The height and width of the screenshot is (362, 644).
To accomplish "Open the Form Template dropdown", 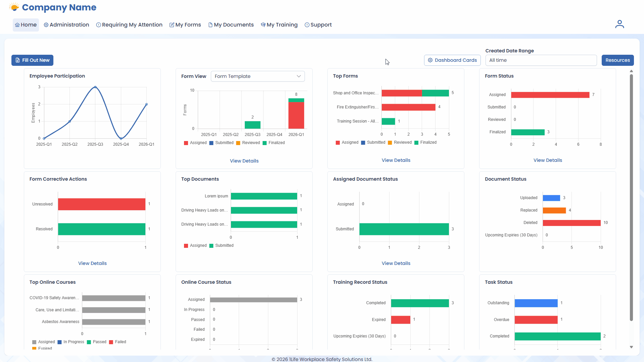I will pyautogui.click(x=258, y=76).
